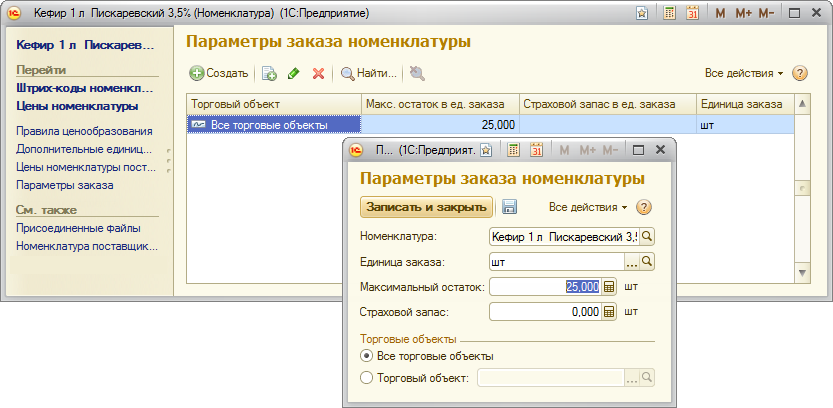
Task: Open Номенклатура поставщиков sidebar link
Action: coord(87,246)
